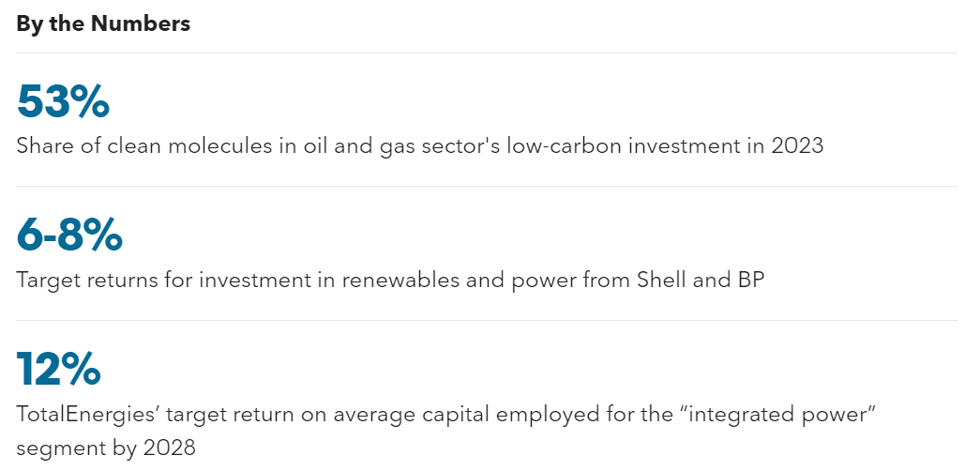Select the clean molecules share description text

click(420, 145)
